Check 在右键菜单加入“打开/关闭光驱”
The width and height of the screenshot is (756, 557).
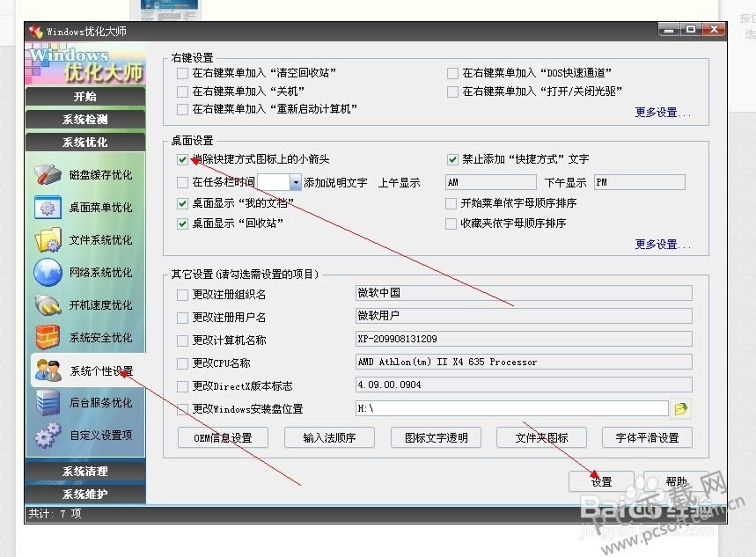point(452,92)
